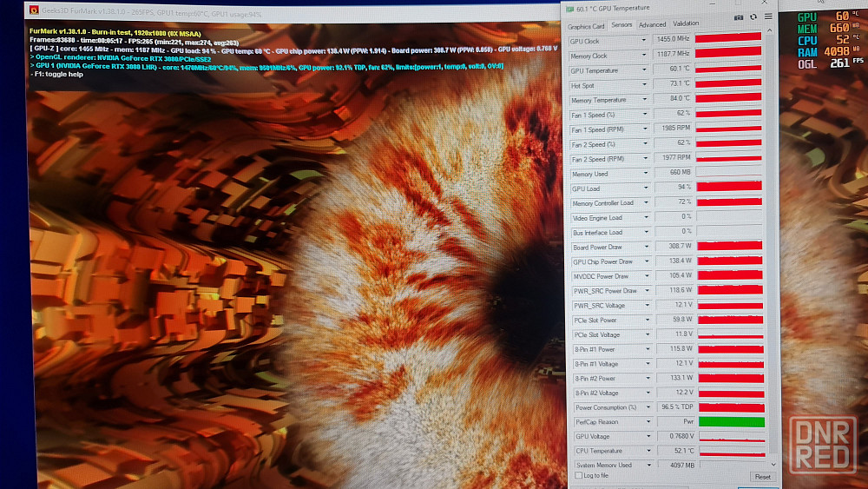The width and height of the screenshot is (868, 489).
Task: Open the Board Power Draw dropdown
Action: point(646,247)
